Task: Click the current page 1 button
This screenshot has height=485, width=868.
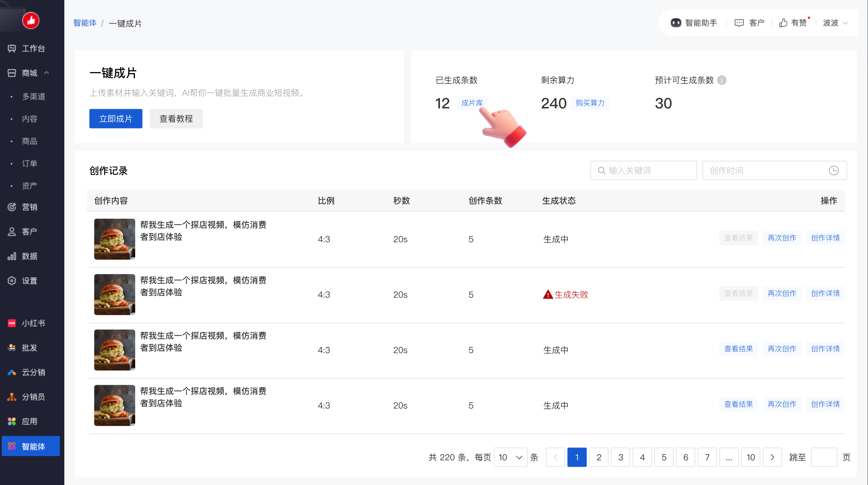Action: point(577,457)
